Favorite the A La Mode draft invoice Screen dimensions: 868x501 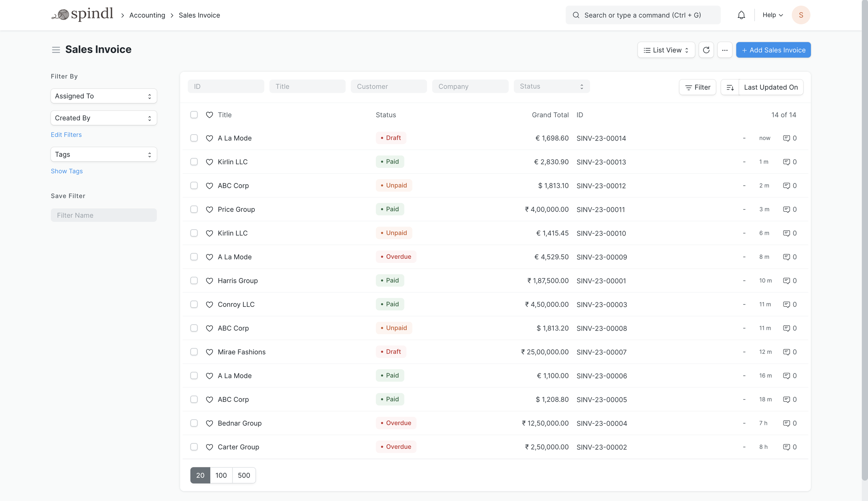209,138
